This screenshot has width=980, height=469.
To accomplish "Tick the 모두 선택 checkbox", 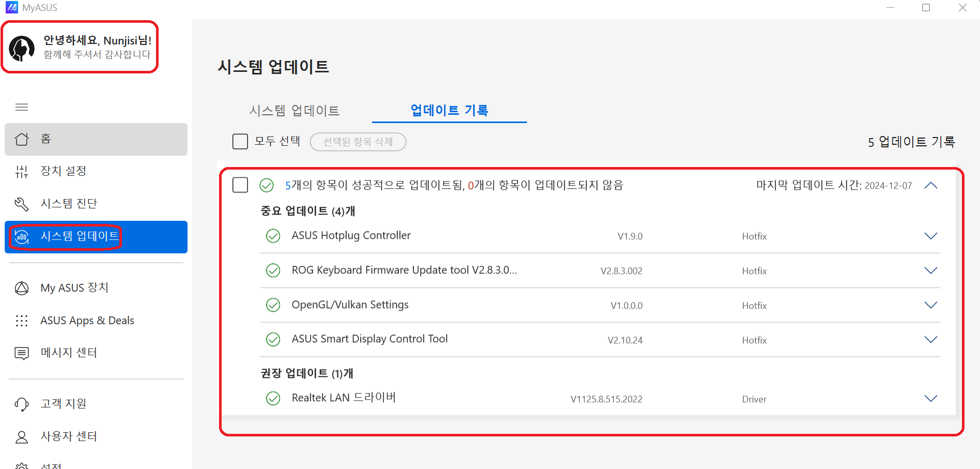I will [240, 141].
